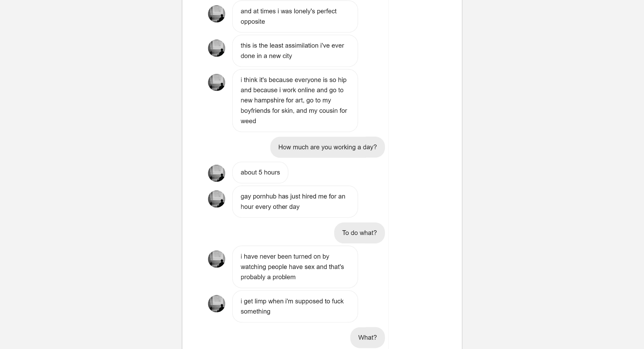The height and width of the screenshot is (349, 644).
Task: Click the avatar beside the "i get limp" message
Action: (217, 304)
